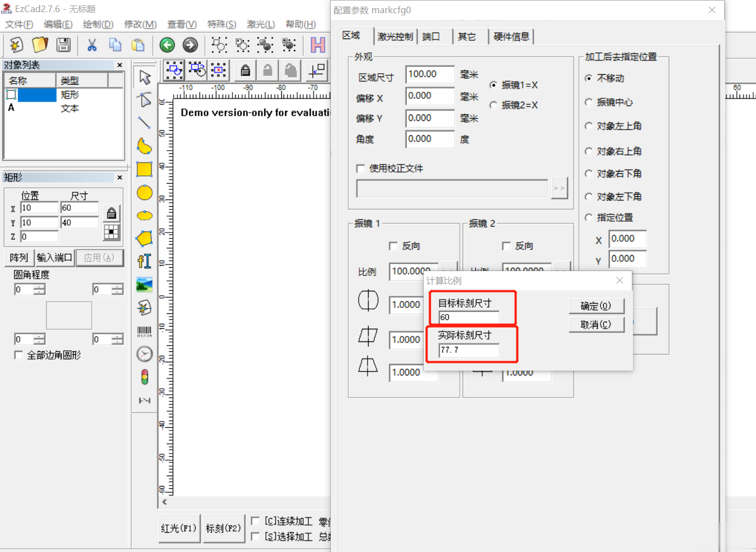
Task: Select 不移动 radio option
Action: [x=588, y=79]
